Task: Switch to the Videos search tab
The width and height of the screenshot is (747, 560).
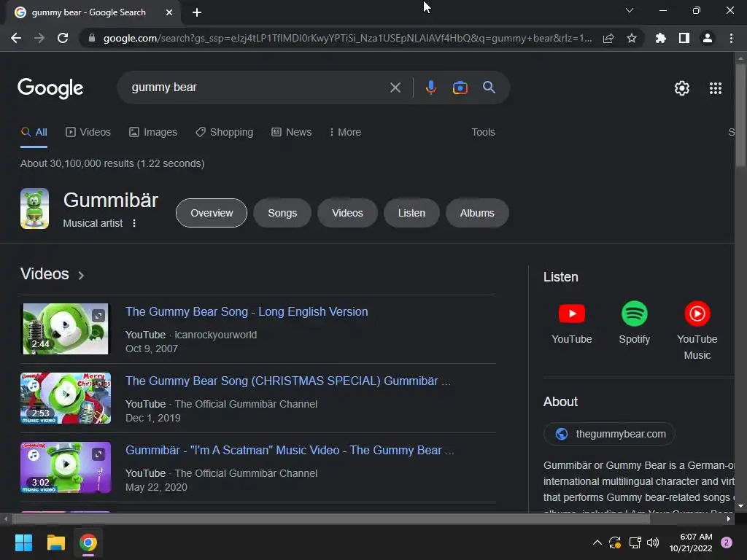Action: coord(88,133)
